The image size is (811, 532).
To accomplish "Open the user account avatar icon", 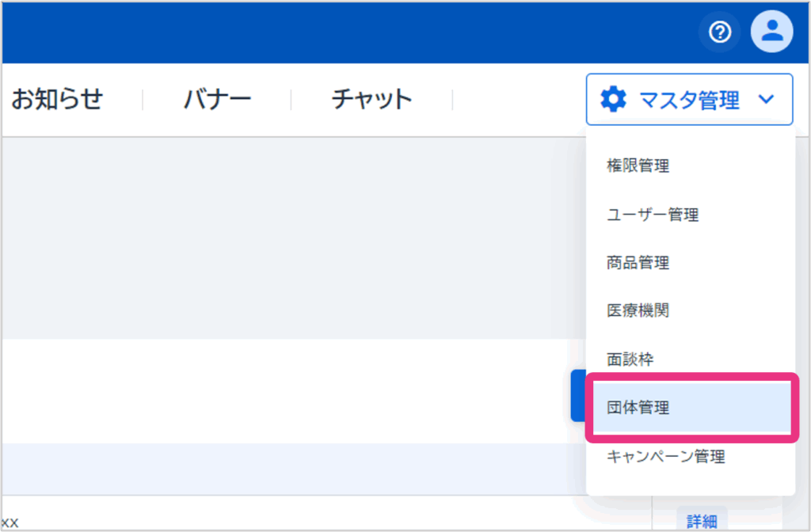I will click(771, 32).
